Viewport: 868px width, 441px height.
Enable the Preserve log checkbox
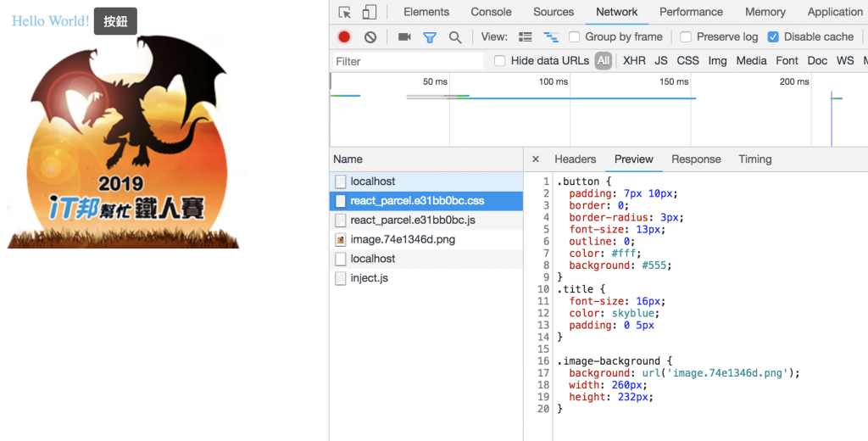coord(686,37)
